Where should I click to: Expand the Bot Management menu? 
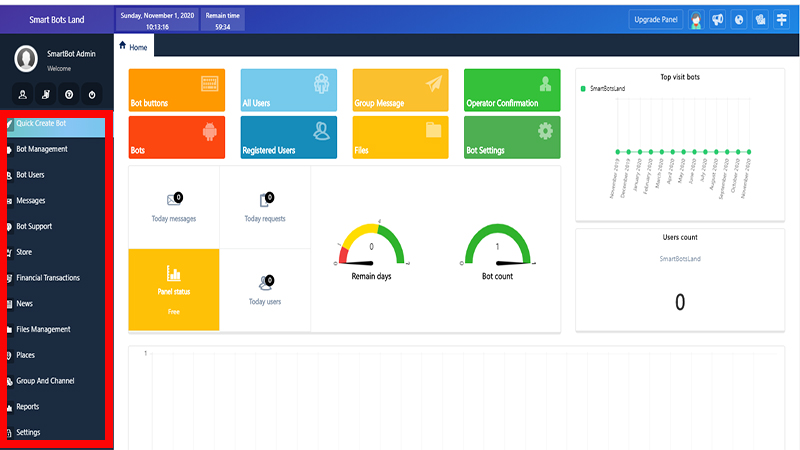point(55,149)
